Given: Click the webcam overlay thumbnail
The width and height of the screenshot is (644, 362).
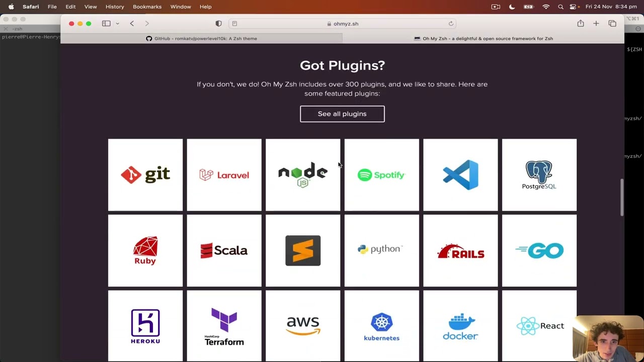Looking at the screenshot, I should click(608, 338).
